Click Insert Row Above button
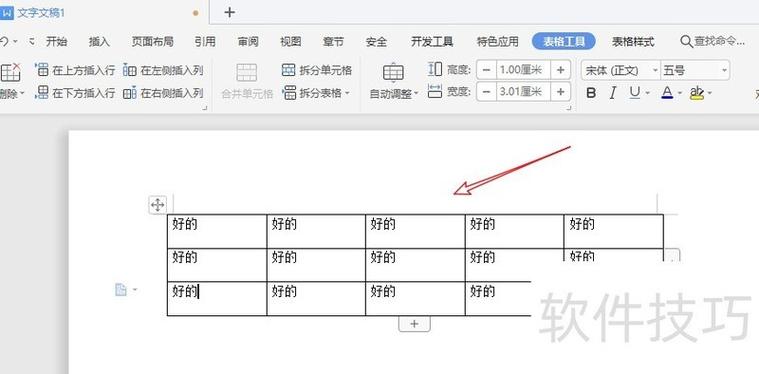Screen dimensions: 759x374 (76, 70)
